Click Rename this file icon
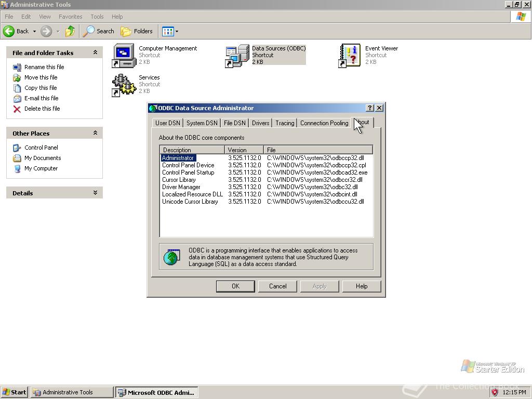Screen dimensions: 532x399 point(17,67)
